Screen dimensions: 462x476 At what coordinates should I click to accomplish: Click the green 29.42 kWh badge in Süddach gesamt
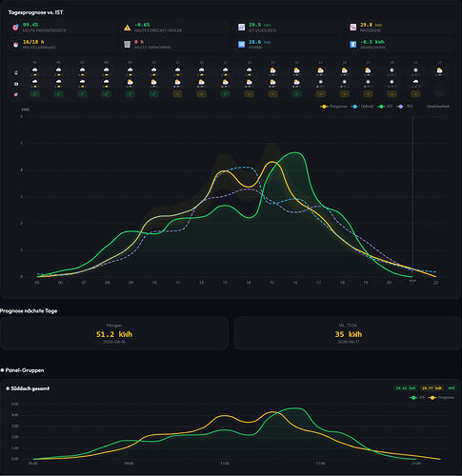(406, 388)
